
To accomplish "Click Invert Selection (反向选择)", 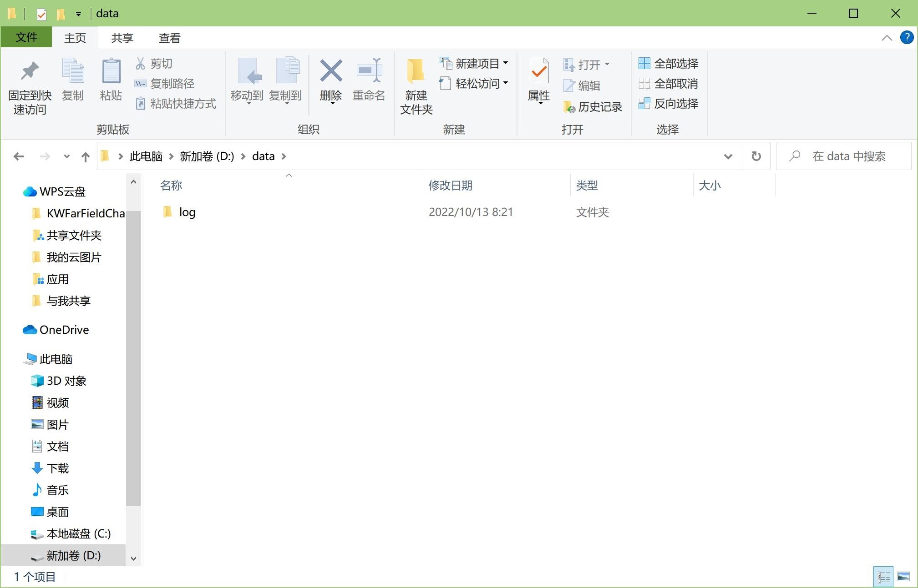I will (669, 104).
